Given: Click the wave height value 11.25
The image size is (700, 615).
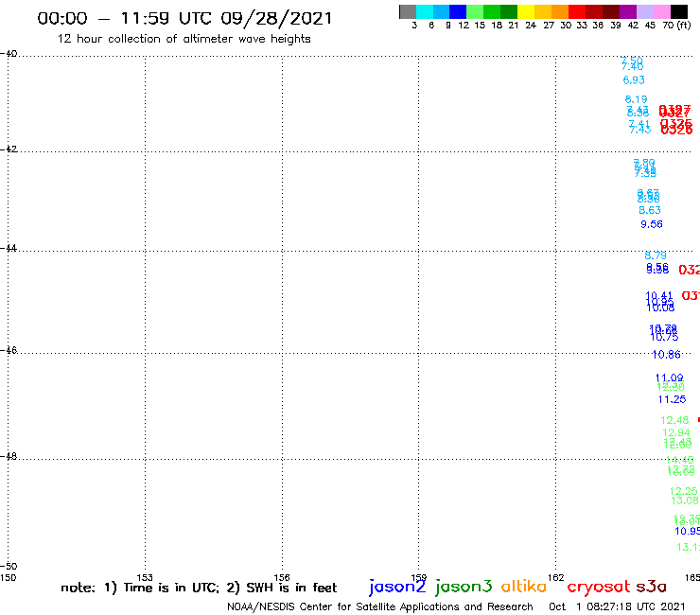Looking at the screenshot, I should pyautogui.click(x=672, y=399).
